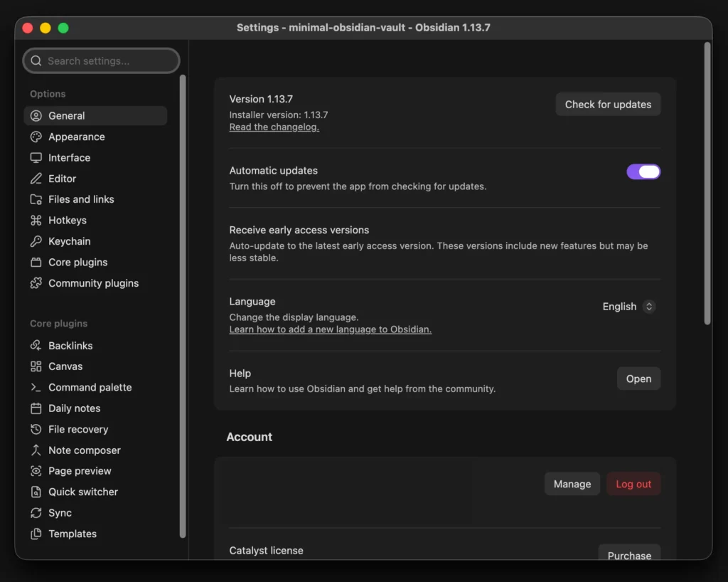Select Files and links settings

click(x=95, y=199)
